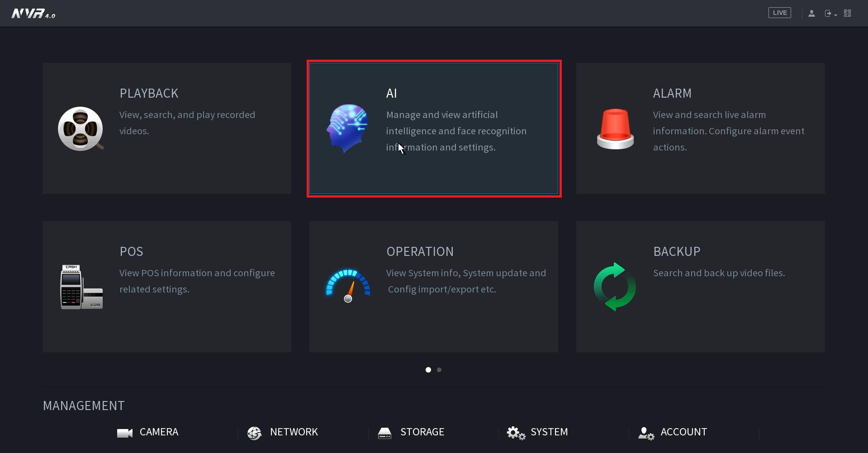868x453 pixels.
Task: Open the BACKUP title
Action: 677,251
